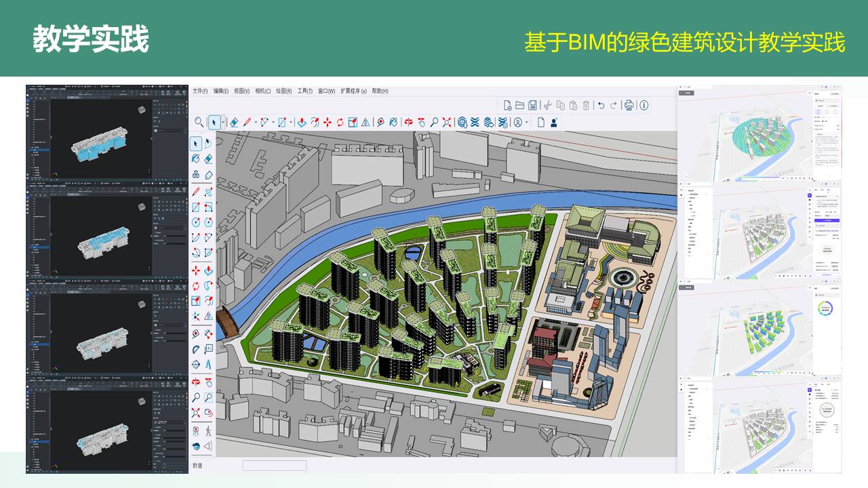Select the Rotate tool
Image resolution: width=868 pixels, height=488 pixels.
tap(340, 122)
